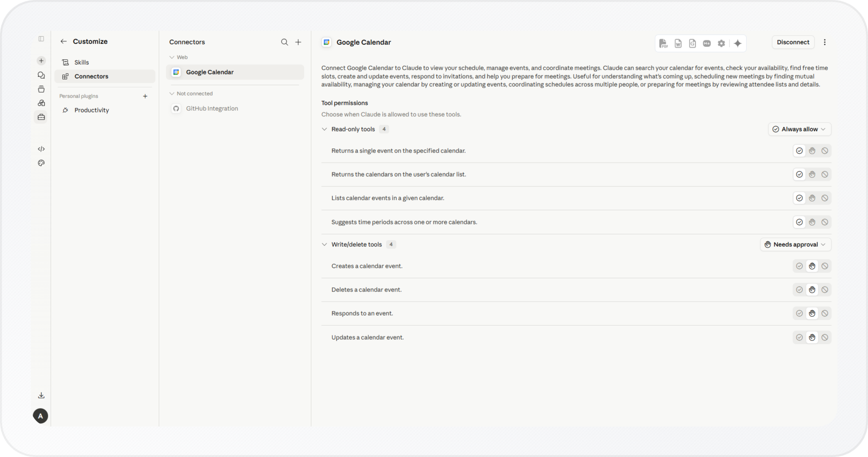This screenshot has height=457, width=868.
Task: Collapse the Write/delete tools section
Action: click(324, 245)
